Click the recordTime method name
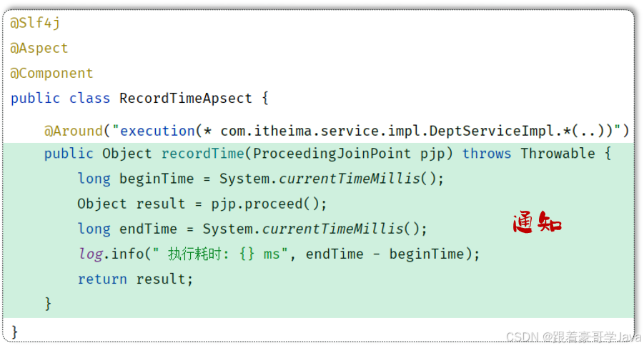644x348 pixels. click(x=203, y=154)
